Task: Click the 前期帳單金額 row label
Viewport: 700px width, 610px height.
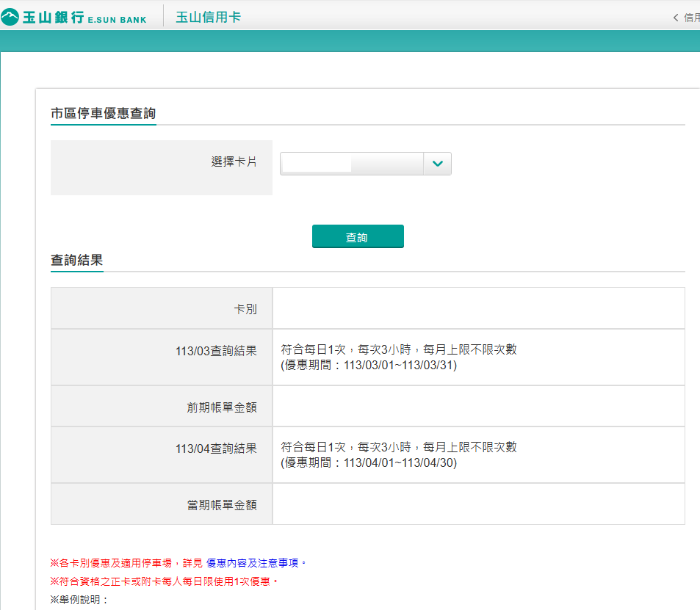Action: point(222,407)
